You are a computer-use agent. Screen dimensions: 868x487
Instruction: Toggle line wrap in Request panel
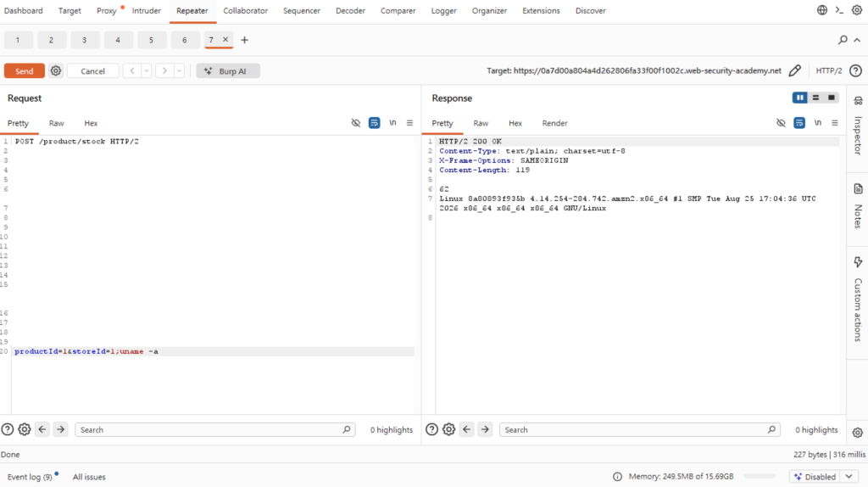(374, 123)
